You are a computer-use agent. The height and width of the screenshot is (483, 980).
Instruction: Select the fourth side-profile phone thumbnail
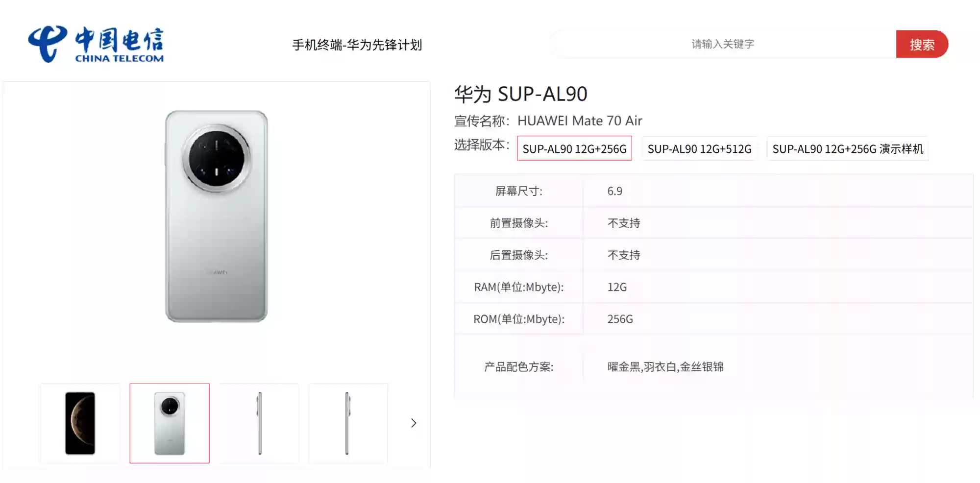pos(348,423)
